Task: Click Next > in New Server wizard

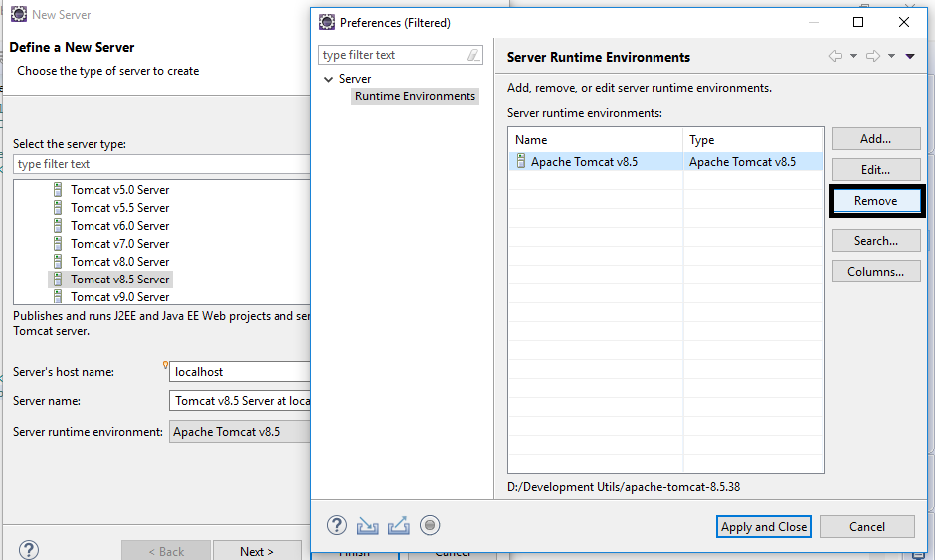Action: (257, 551)
